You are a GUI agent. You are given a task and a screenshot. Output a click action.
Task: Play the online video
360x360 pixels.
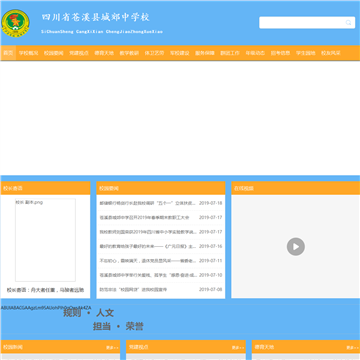pyautogui.click(x=296, y=247)
